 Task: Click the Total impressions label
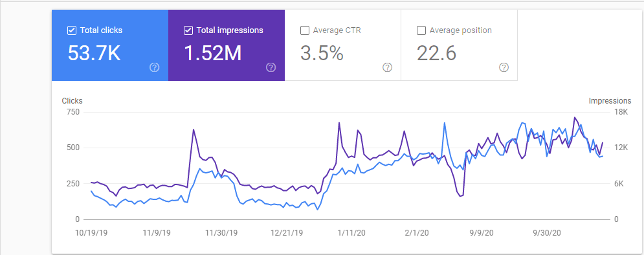coord(230,30)
